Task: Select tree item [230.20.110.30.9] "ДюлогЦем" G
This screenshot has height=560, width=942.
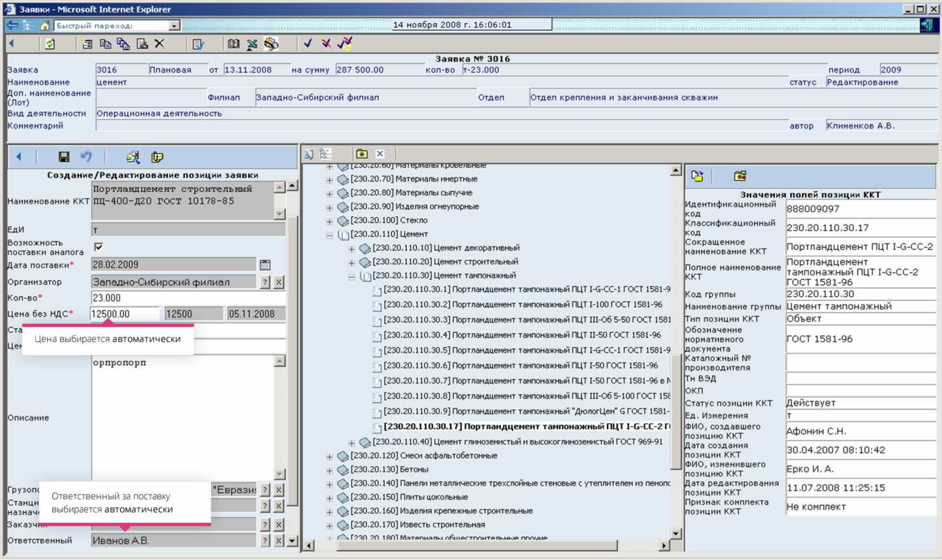Action: (x=527, y=411)
